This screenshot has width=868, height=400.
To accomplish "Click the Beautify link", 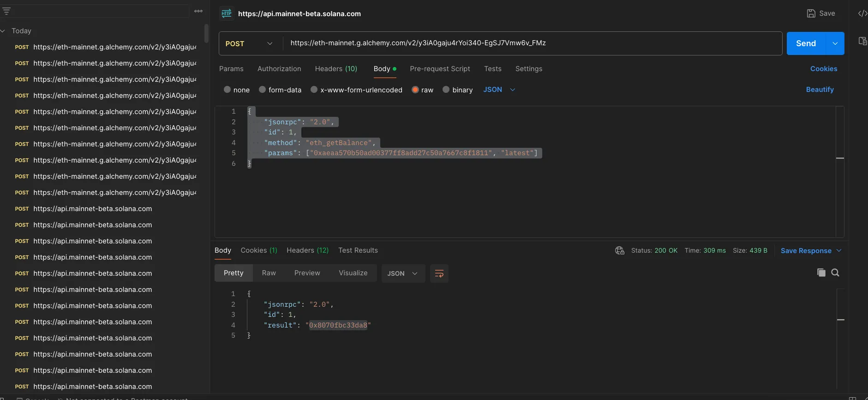I will [x=820, y=90].
